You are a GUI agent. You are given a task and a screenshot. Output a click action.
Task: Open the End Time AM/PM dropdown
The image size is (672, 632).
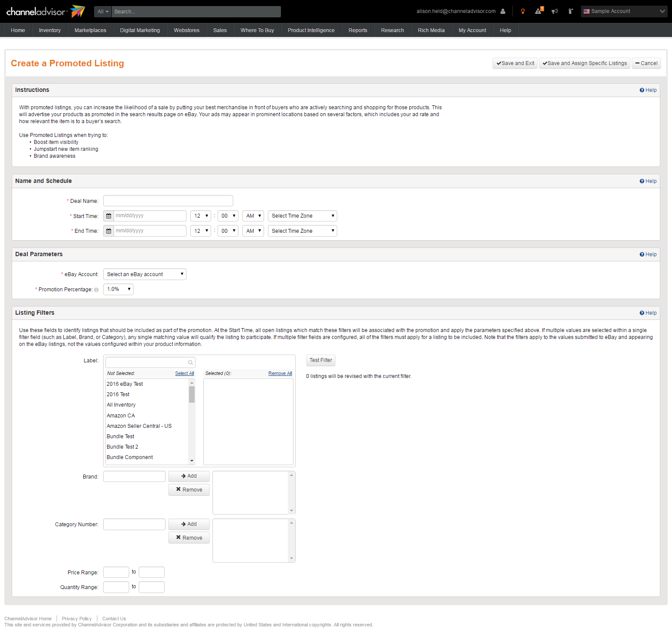pos(253,231)
